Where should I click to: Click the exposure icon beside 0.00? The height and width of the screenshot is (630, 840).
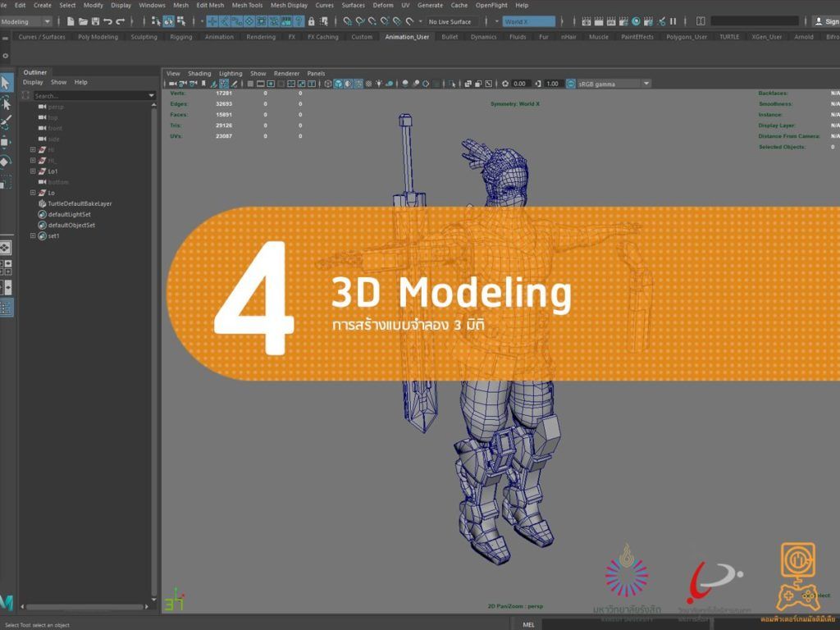[x=505, y=84]
